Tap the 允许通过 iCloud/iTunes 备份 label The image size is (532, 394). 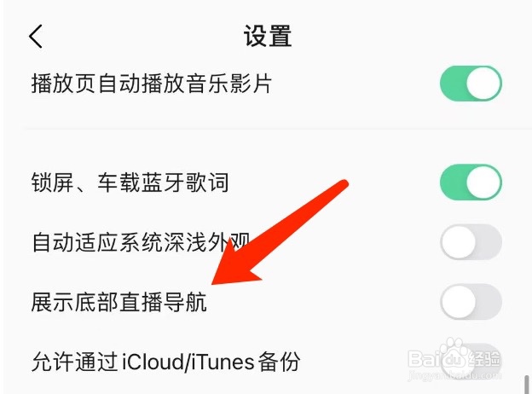tap(165, 362)
